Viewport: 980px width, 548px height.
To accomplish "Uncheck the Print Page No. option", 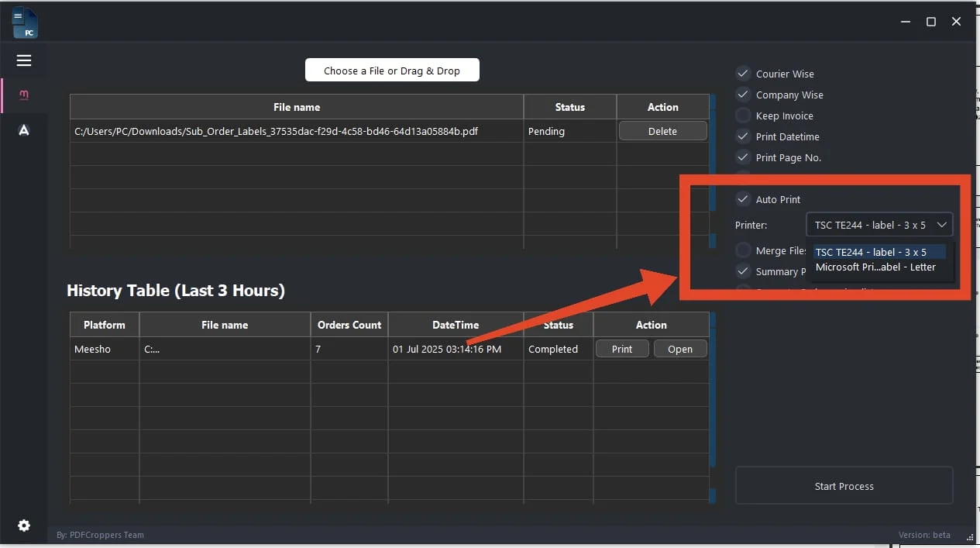I will pyautogui.click(x=743, y=157).
